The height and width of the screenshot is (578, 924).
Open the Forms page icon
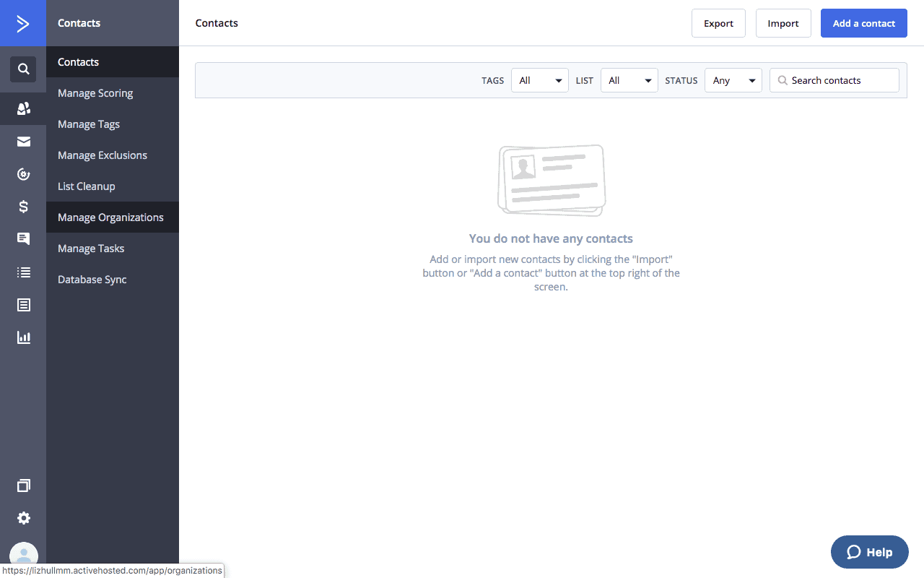[23, 305]
